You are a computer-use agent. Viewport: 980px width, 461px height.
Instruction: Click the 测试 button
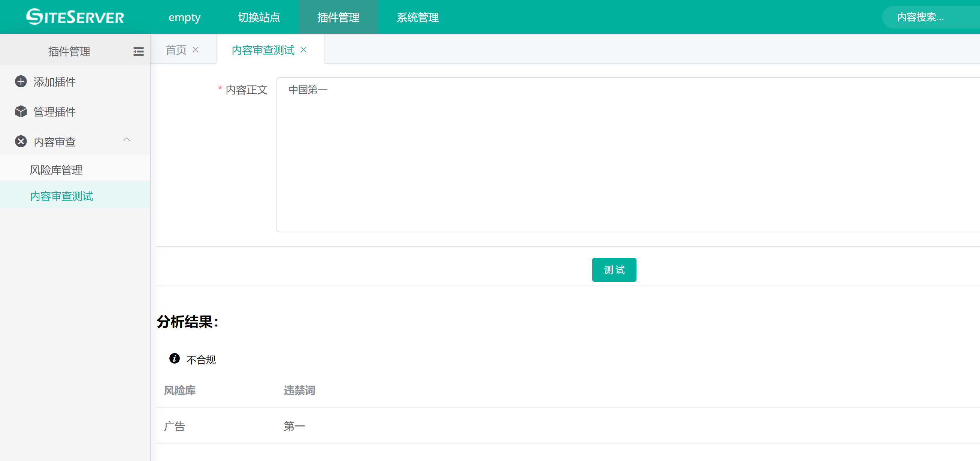[x=614, y=270]
